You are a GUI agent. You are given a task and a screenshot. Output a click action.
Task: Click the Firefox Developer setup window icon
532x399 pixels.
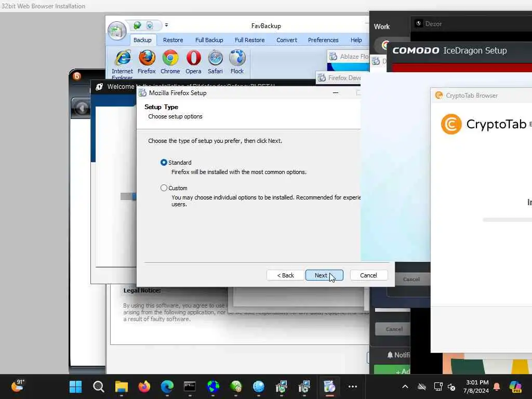[322, 78]
